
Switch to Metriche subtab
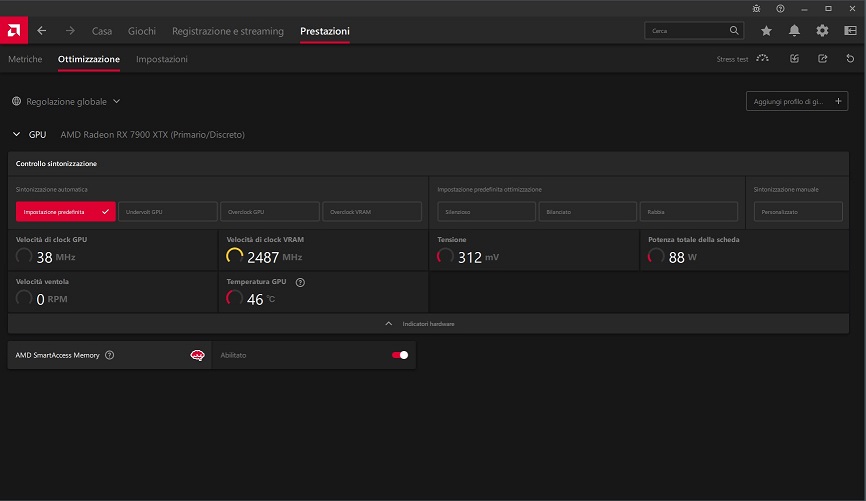pyautogui.click(x=25, y=59)
